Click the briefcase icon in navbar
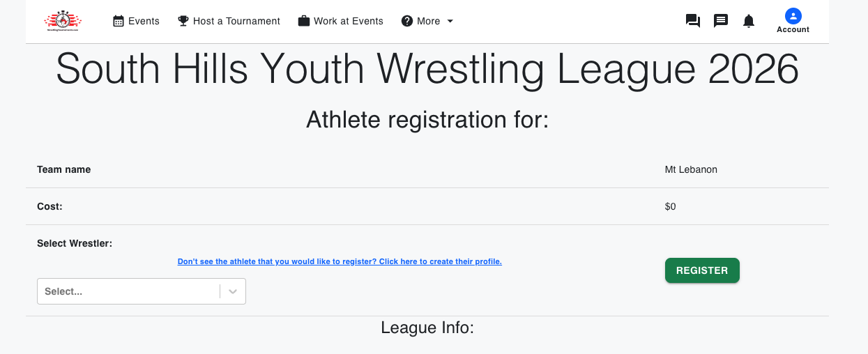This screenshot has width=868, height=354. (304, 21)
